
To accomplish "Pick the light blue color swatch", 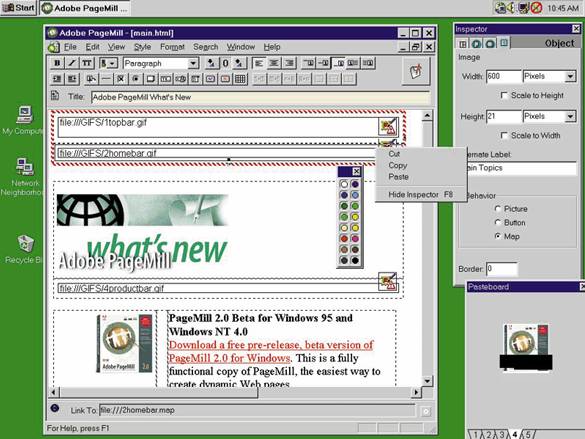I will pyautogui.click(x=355, y=195).
